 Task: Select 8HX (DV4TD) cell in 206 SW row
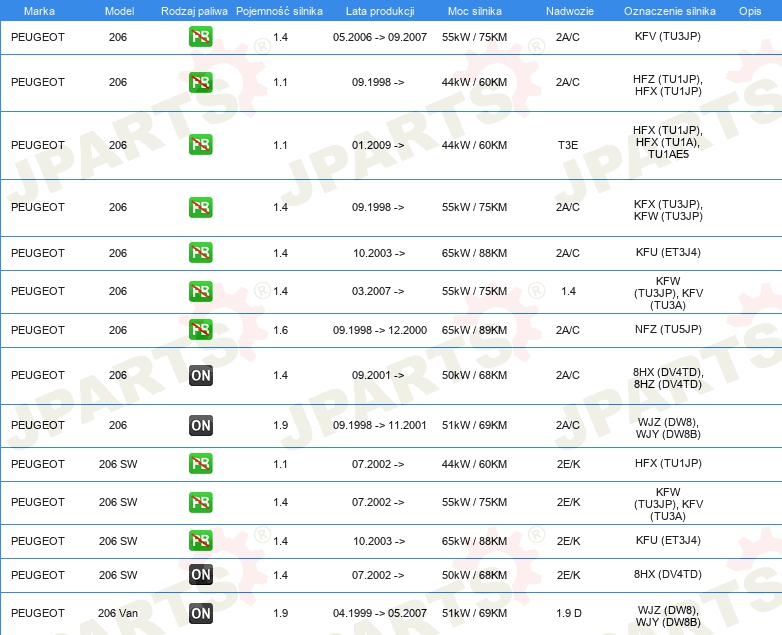(x=668, y=574)
